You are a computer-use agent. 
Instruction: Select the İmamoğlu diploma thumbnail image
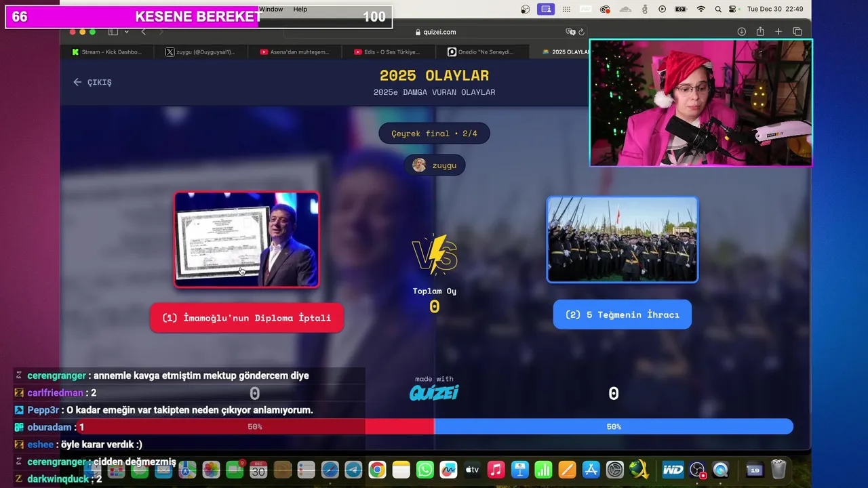point(246,239)
